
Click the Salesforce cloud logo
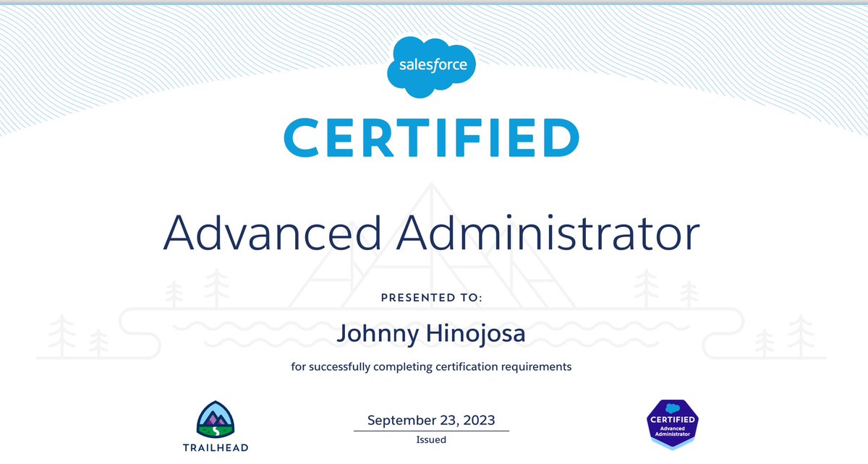pos(432,66)
